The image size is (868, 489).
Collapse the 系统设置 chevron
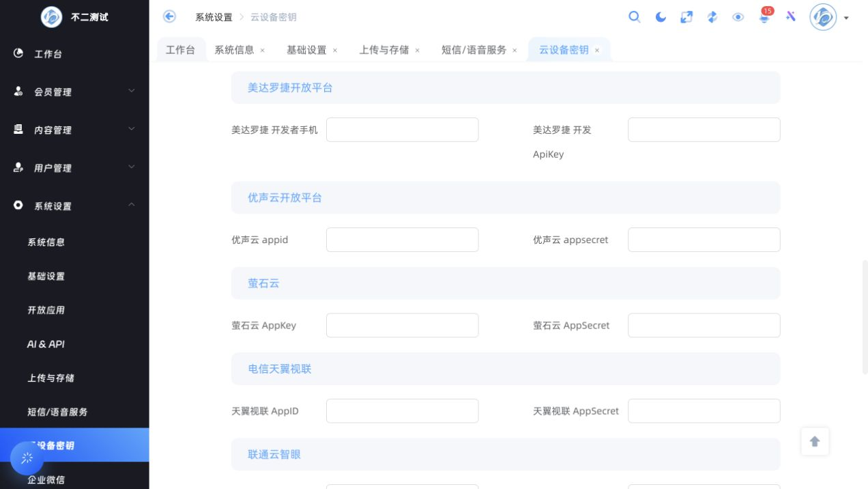132,204
